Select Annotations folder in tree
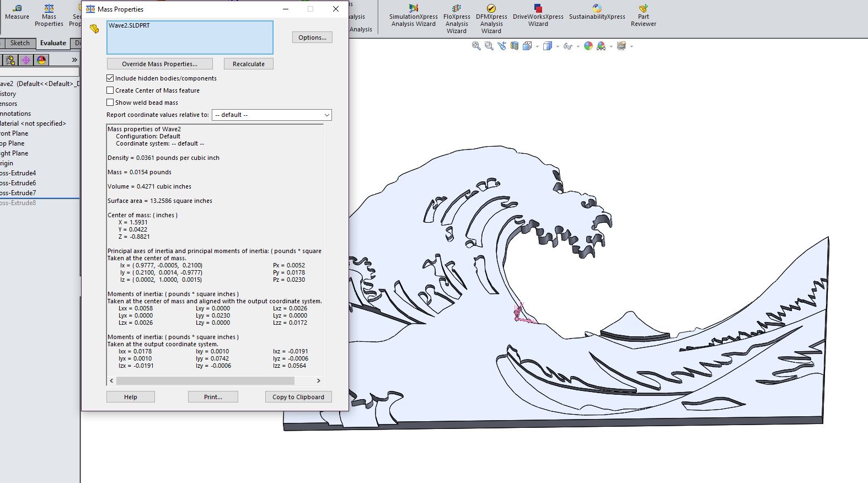Viewport: 868px width, 483px height. click(15, 114)
